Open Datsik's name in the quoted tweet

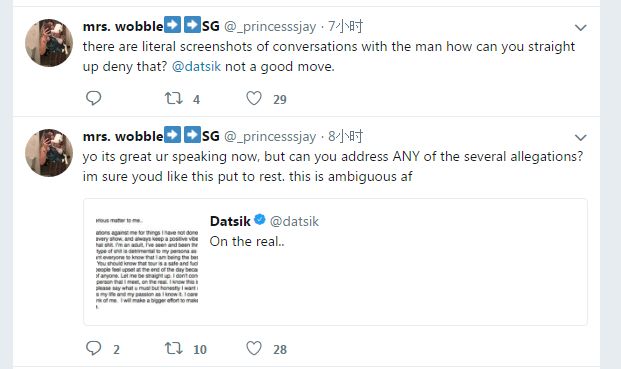point(230,221)
